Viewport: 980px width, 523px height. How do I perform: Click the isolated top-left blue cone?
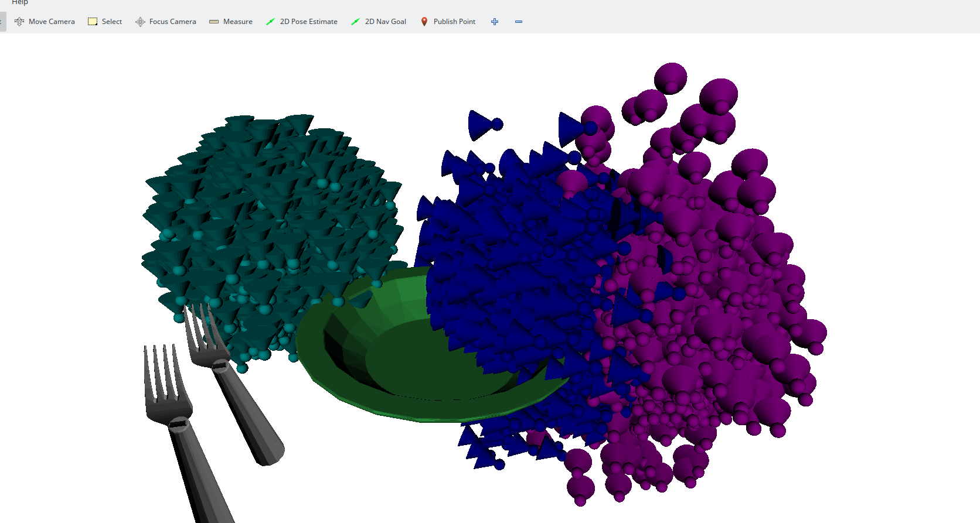(482, 124)
